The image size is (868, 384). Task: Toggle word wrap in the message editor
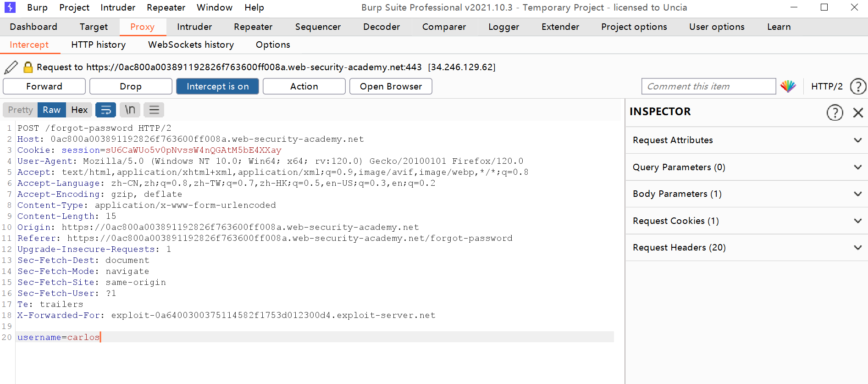point(105,110)
